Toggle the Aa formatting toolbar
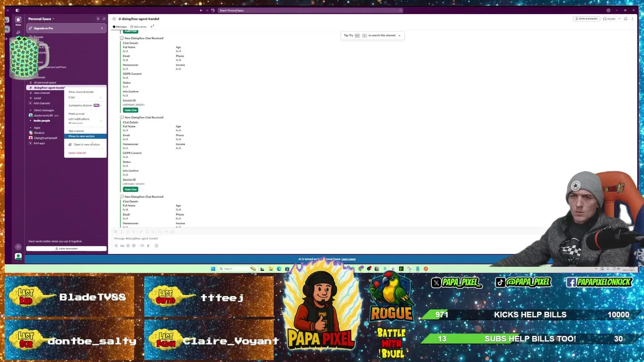Image resolution: width=644 pixels, height=362 pixels. point(122,245)
